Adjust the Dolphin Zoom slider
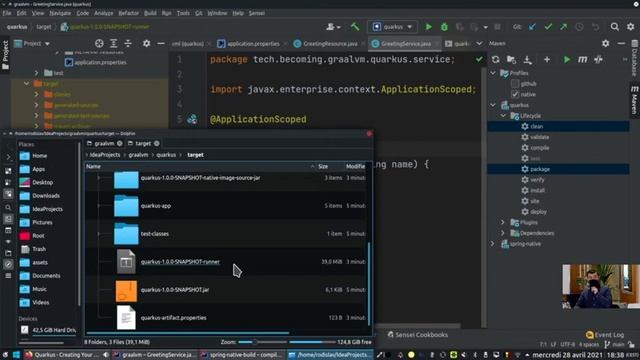This screenshot has width=640, height=360. [262, 342]
